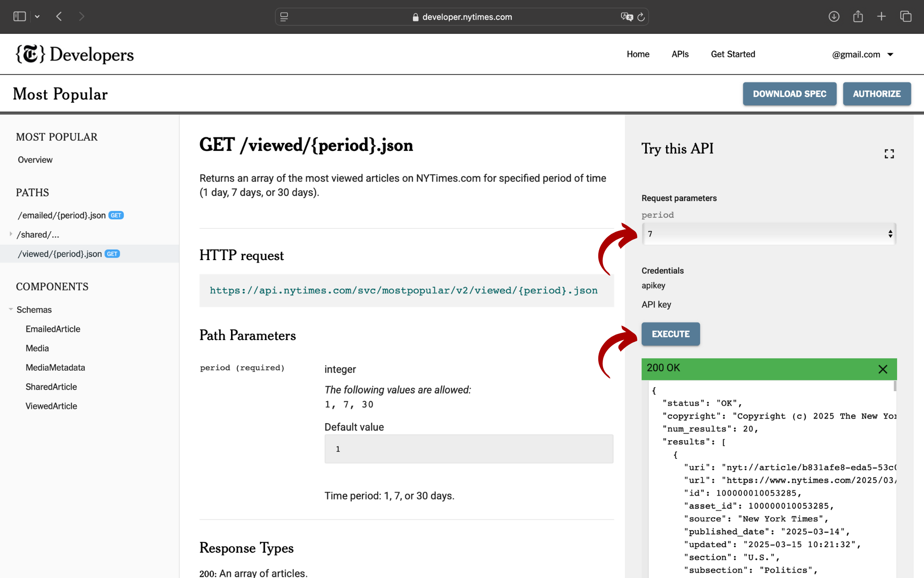Open the ViewedArticle schema
The image size is (924, 578).
tap(51, 406)
